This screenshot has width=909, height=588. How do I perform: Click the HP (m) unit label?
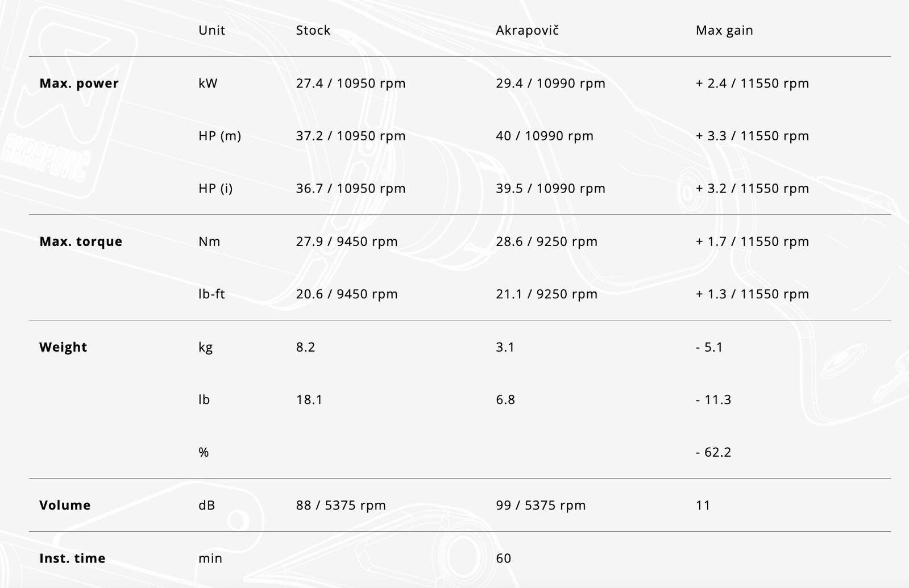click(x=219, y=136)
